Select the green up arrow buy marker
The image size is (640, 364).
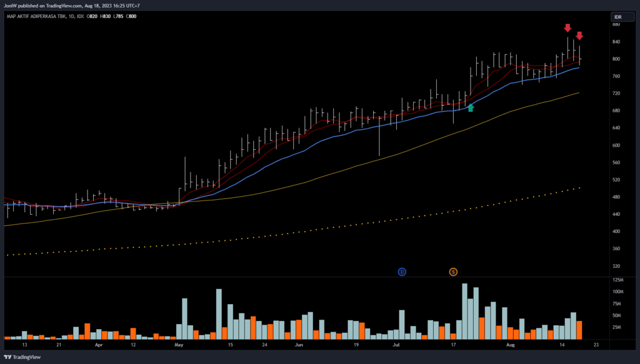point(471,108)
